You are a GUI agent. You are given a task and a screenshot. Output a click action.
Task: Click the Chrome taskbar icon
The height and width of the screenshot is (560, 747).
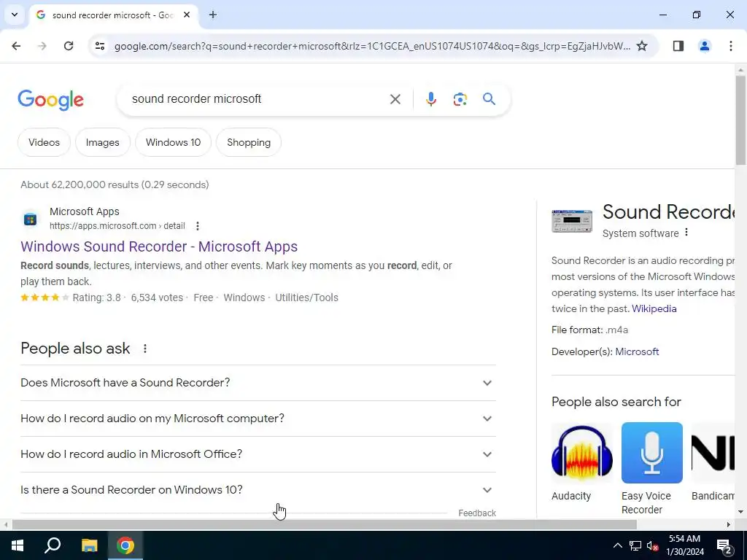coord(125,545)
